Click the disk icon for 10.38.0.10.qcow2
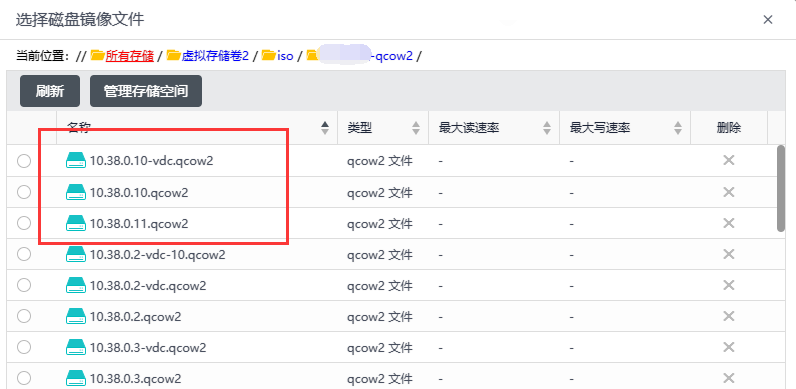Image resolution: width=796 pixels, height=389 pixels. tap(76, 192)
